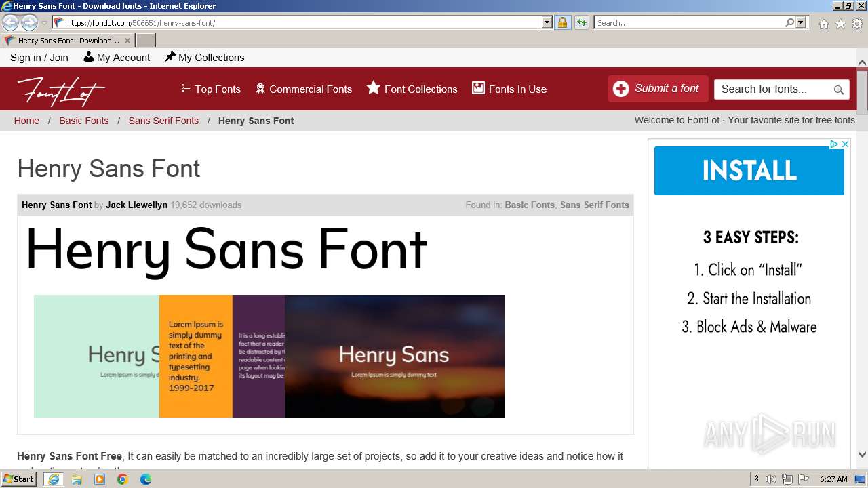Open the Fonts In Use menu item
868x488 pixels.
click(x=509, y=89)
